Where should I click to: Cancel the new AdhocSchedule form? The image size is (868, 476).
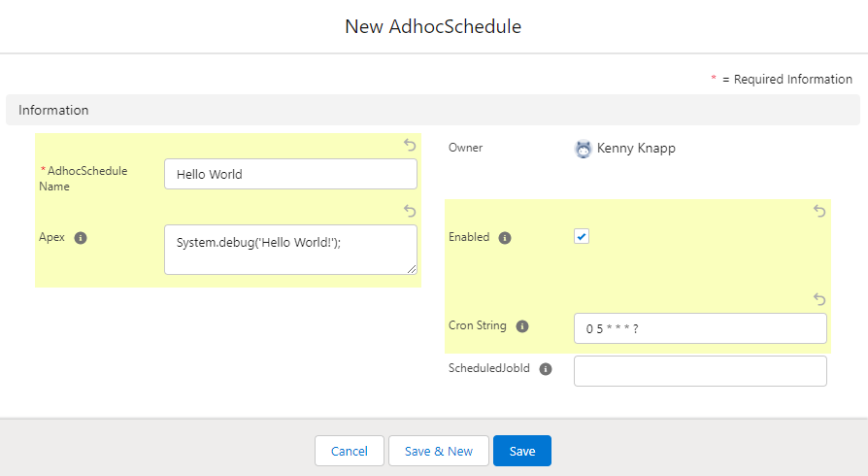[350, 451]
